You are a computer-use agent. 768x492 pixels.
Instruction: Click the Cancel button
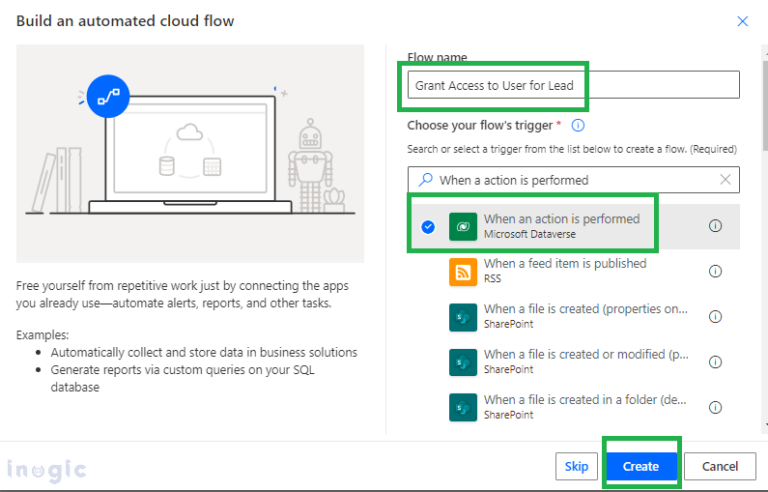720,466
